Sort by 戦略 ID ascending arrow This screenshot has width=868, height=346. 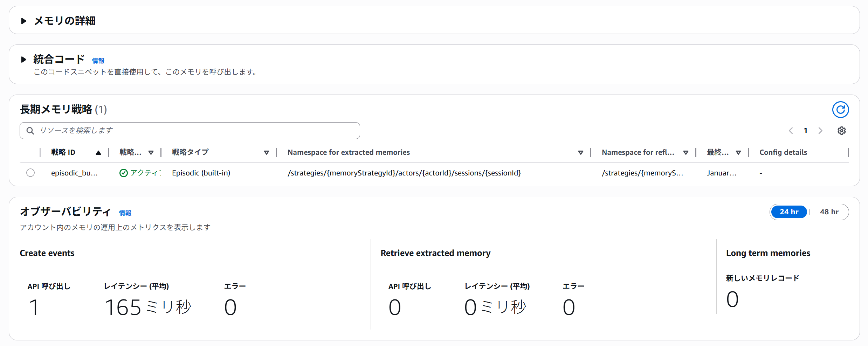tap(98, 153)
